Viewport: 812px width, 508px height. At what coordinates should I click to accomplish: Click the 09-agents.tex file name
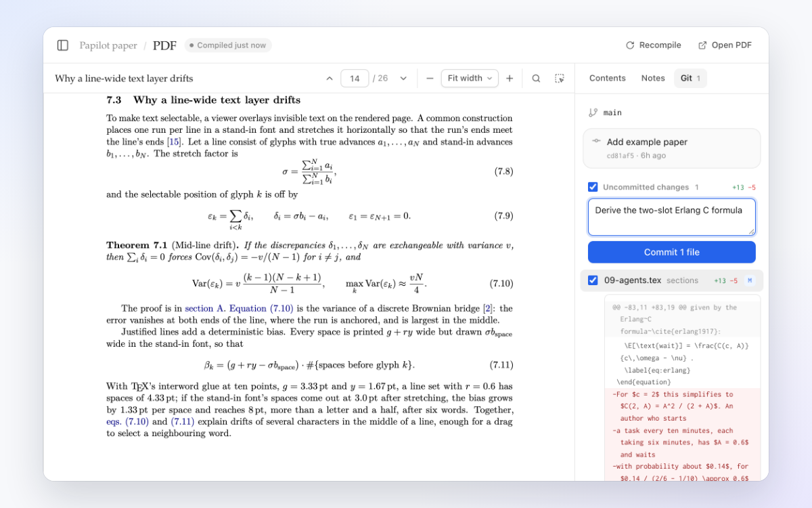tap(633, 280)
